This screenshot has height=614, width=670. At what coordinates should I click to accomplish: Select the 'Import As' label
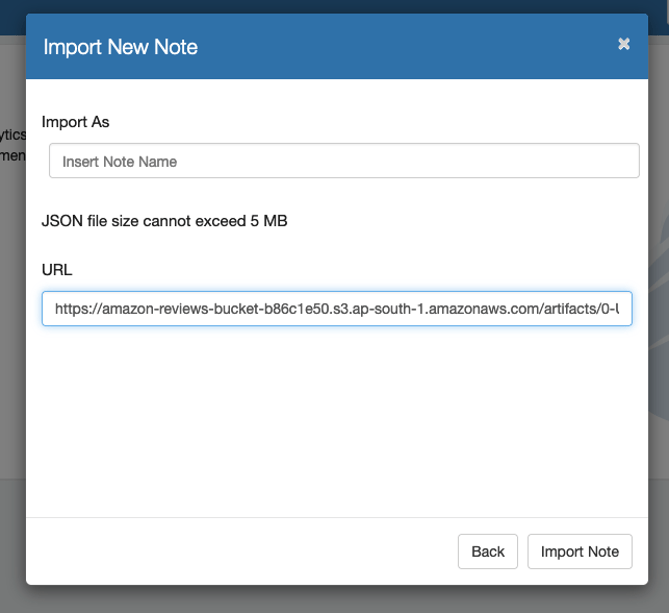pos(76,122)
